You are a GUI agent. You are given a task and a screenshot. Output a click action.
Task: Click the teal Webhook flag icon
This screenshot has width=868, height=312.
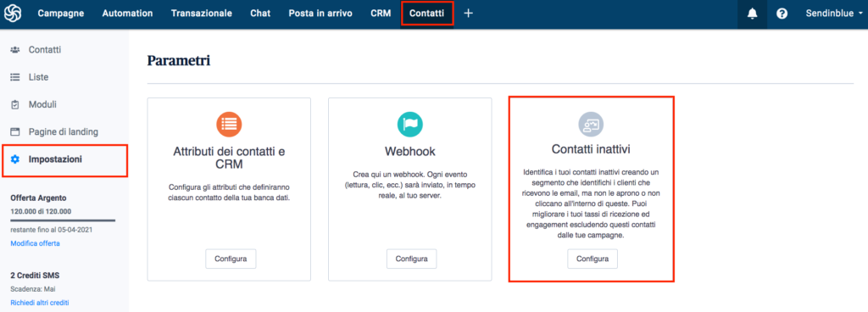click(x=409, y=125)
